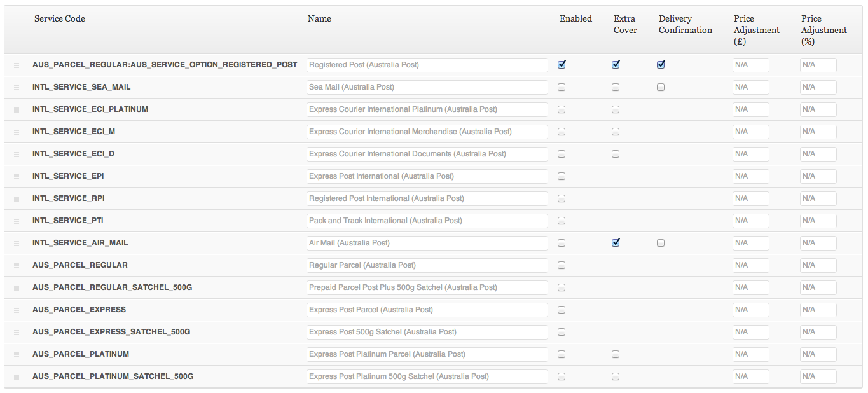Click the Delivery Confirmation column header
Screen dimensions: 868x393
[x=685, y=24]
